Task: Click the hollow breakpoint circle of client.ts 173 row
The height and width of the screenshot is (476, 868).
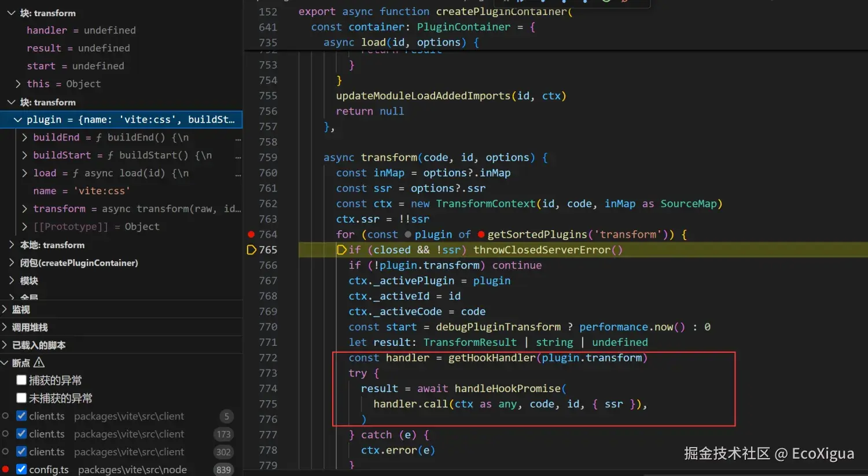Action: (5, 434)
